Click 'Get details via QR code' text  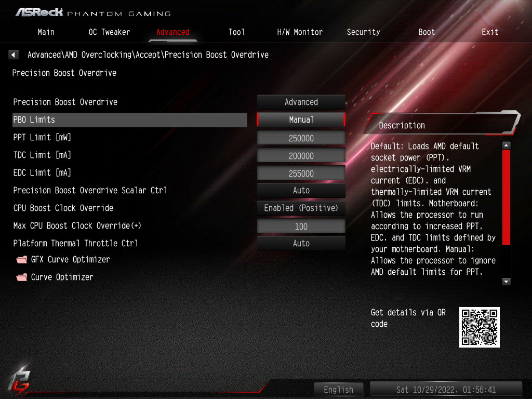pos(408,318)
